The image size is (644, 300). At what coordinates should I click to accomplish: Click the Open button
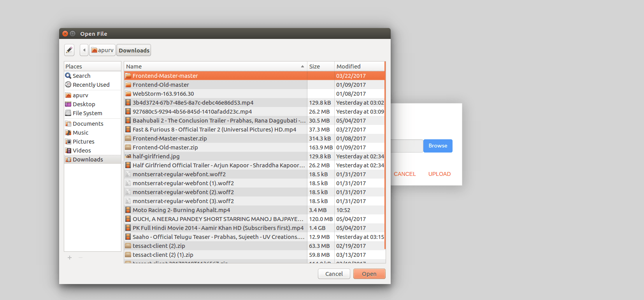click(x=369, y=274)
